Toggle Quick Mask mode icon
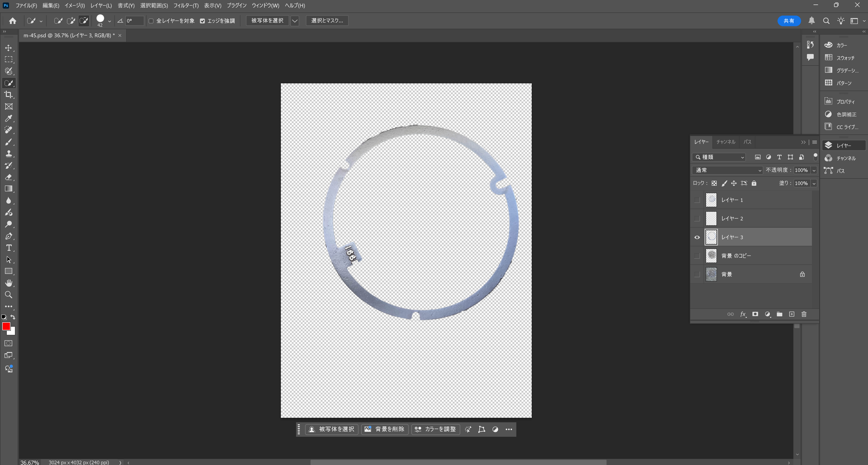The width and height of the screenshot is (868, 465). tap(8, 343)
